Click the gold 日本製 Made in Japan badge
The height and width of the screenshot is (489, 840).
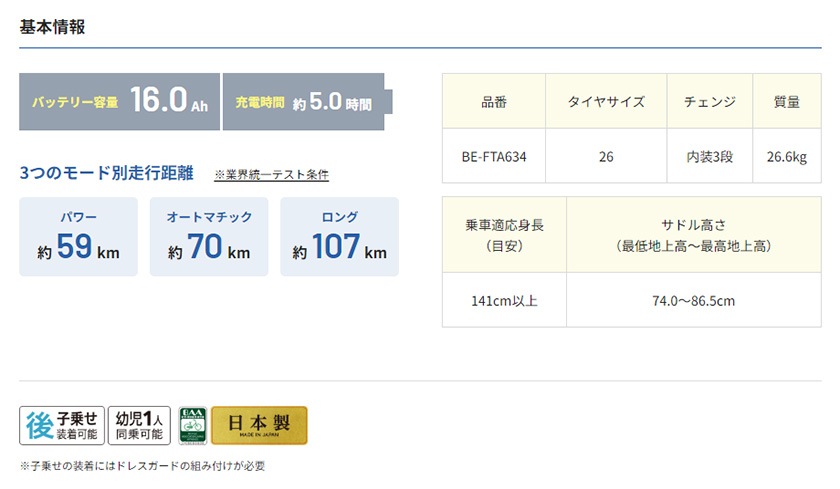point(259,425)
